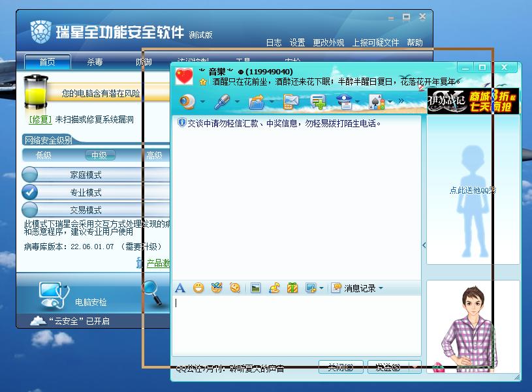Image resolution: width=532 pixels, height=392 pixels.
Task: Open the smiley emoticon picker
Action: [x=198, y=288]
